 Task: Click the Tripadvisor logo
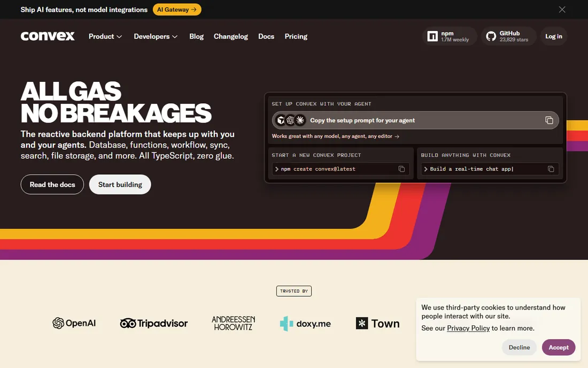pos(154,323)
